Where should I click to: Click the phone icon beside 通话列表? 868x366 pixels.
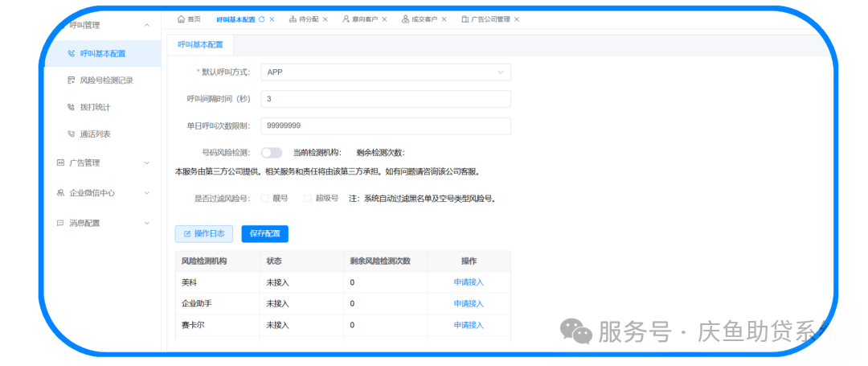pos(71,134)
